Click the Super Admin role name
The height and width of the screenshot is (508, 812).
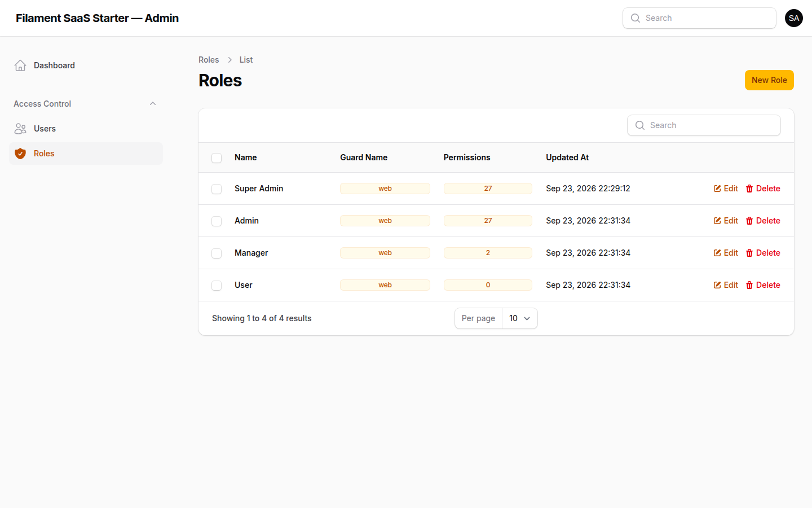click(x=259, y=189)
